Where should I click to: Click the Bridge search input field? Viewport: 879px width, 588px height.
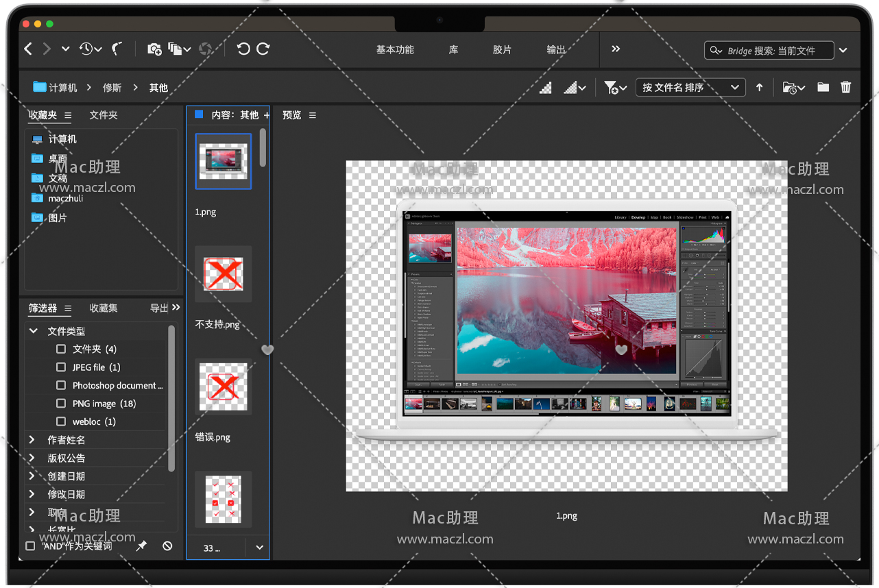(770, 50)
